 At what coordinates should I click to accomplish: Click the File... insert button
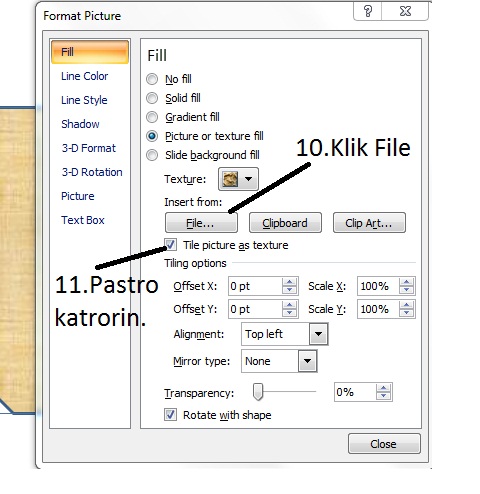[x=201, y=223]
